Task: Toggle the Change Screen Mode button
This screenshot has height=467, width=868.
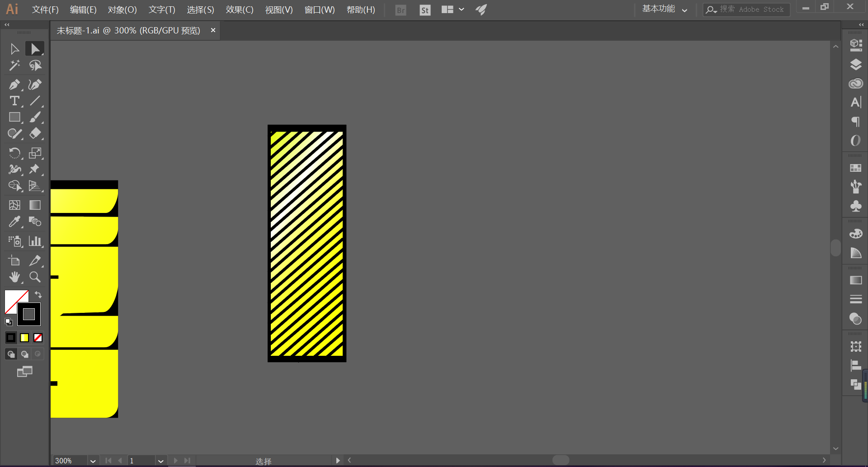Action: (24, 372)
